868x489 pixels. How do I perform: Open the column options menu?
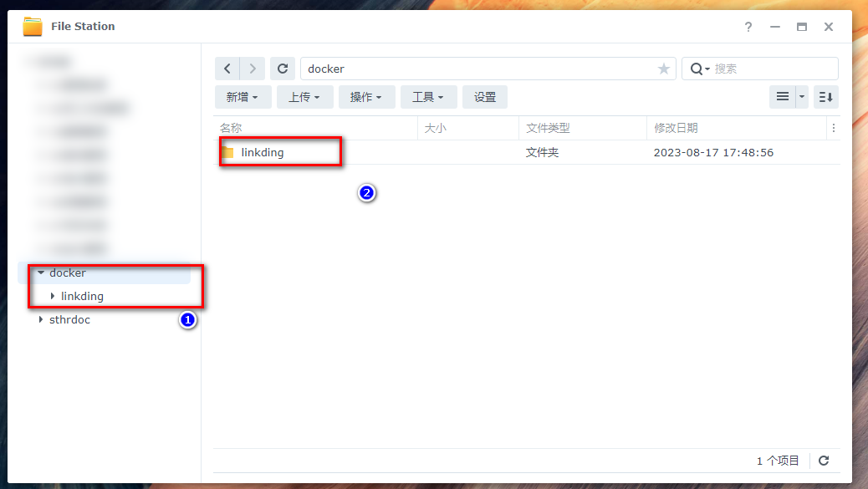[x=833, y=128]
